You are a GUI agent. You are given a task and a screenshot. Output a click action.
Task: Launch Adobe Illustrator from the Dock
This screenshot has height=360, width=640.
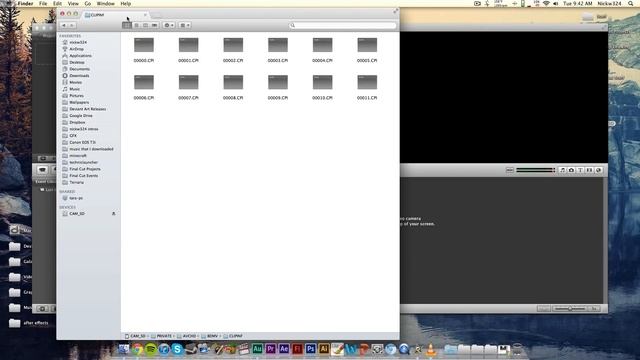pos(324,349)
